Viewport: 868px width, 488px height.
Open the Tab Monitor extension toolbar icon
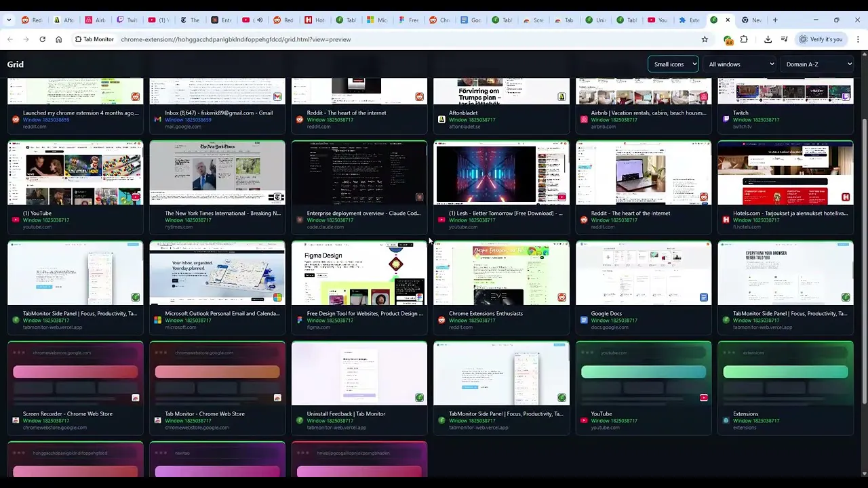(728, 40)
